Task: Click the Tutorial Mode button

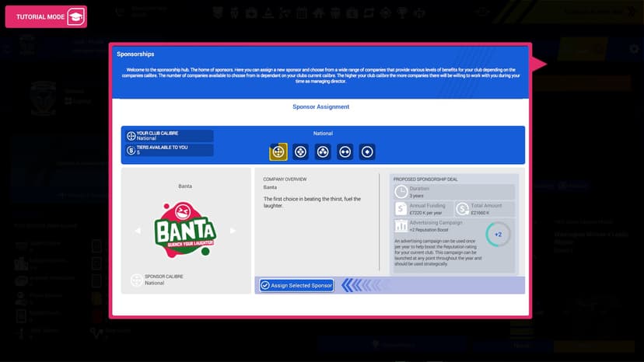Action: click(x=46, y=17)
